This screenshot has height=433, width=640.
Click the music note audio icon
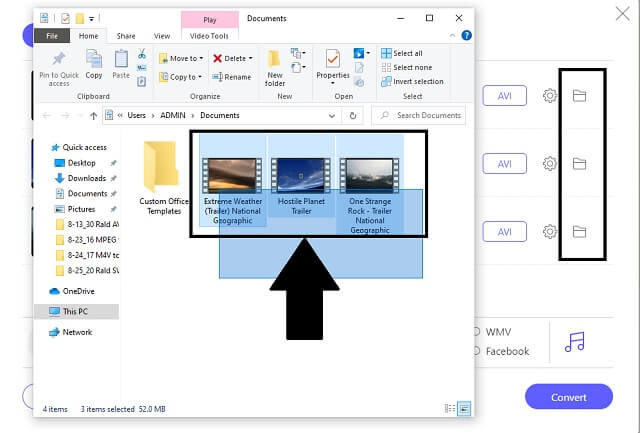tap(575, 342)
